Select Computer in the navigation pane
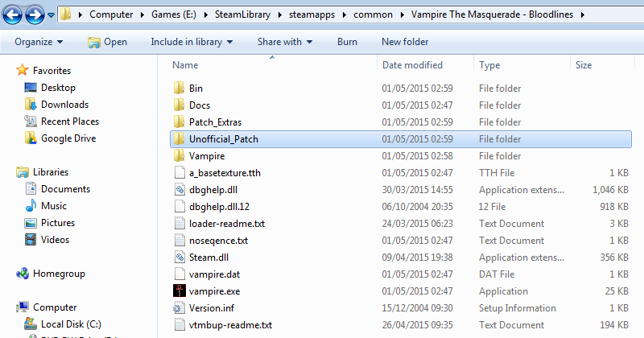Viewport: 644px width, 338px height. (55, 307)
